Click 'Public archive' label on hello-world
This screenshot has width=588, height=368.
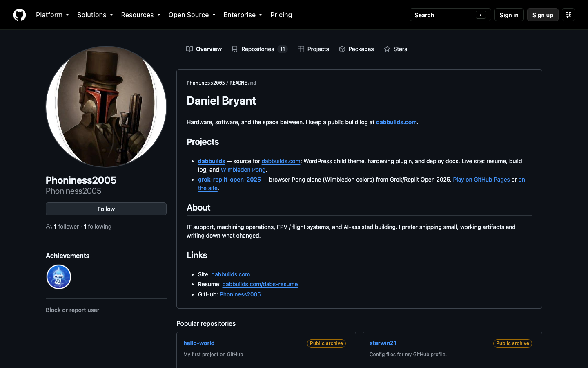tap(326, 343)
